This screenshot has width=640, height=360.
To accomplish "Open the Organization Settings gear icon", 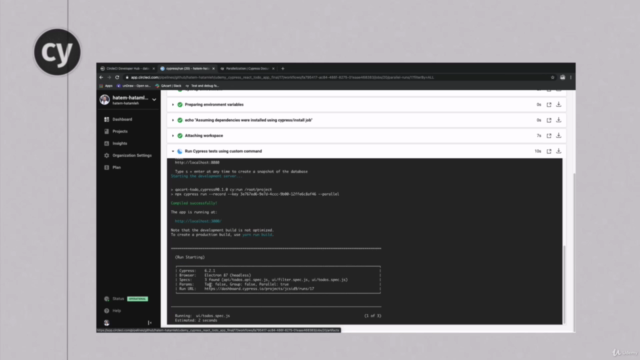I will 107,156.
